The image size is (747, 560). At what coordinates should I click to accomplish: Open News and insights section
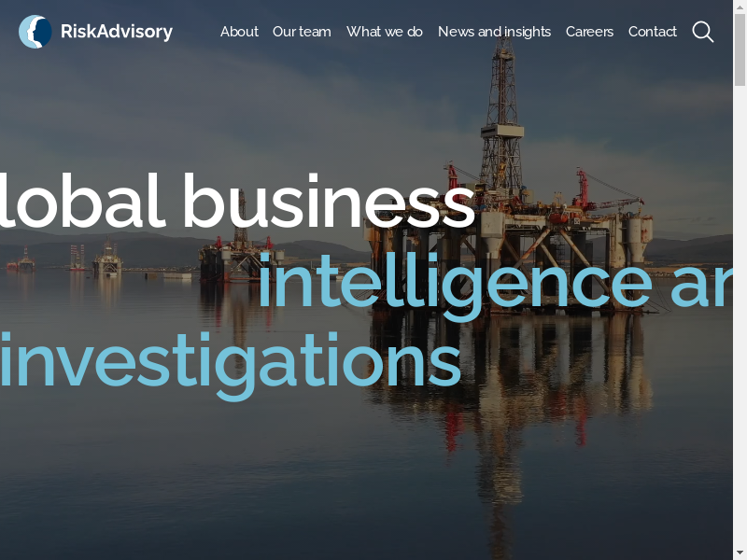coord(495,32)
